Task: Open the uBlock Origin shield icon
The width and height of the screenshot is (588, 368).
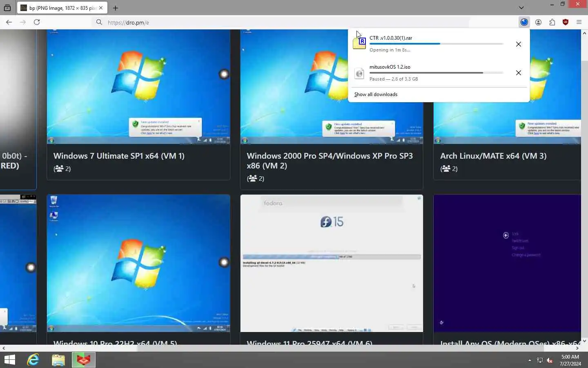Action: pyautogui.click(x=566, y=22)
